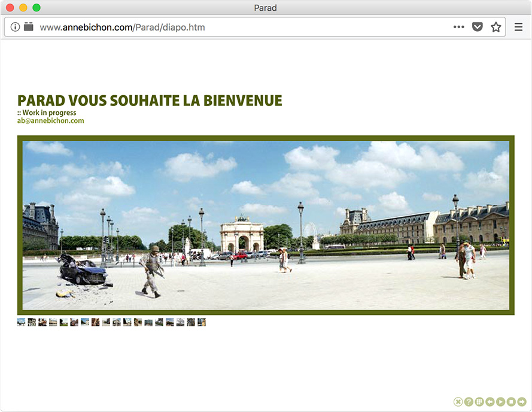Screen dimensions: 532x412
Task: Select the second thumbnail in the strip
Action: click(x=32, y=322)
